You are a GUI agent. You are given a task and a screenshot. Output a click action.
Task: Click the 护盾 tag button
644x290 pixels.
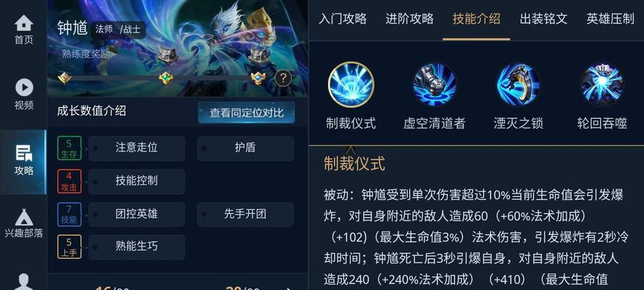pos(245,149)
